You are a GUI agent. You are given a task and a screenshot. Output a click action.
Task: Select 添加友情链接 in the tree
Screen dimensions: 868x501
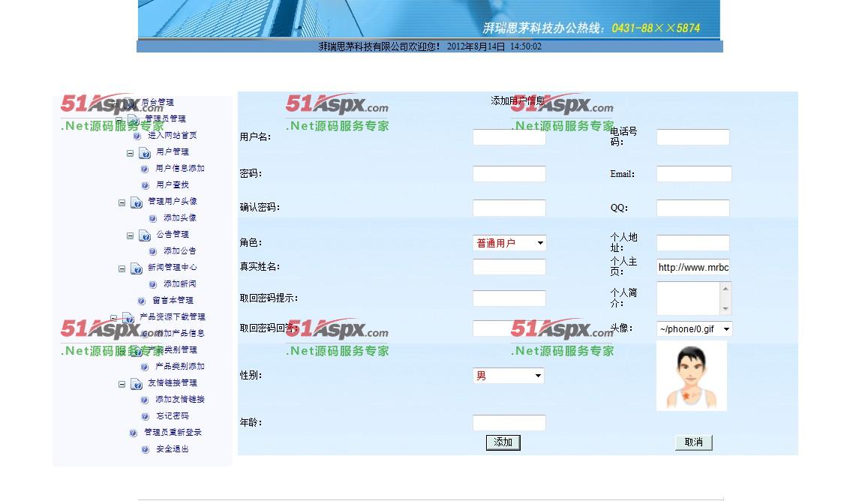click(180, 399)
